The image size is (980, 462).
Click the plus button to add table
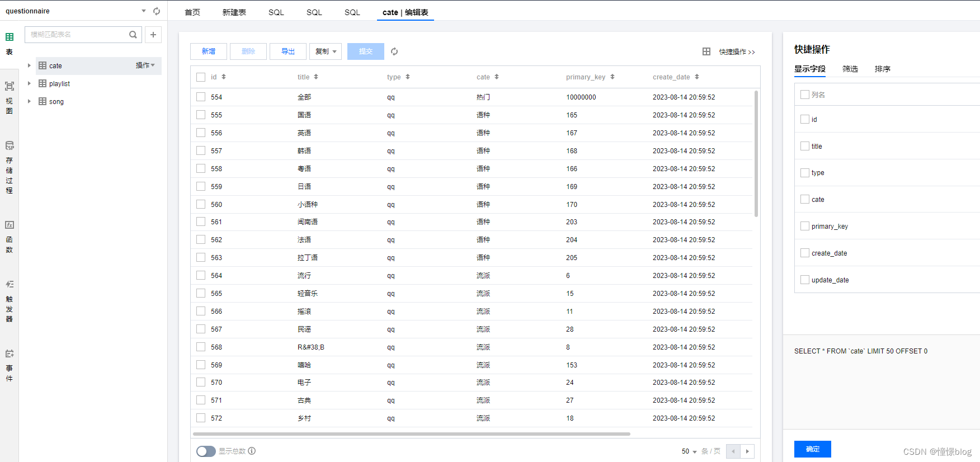click(153, 35)
